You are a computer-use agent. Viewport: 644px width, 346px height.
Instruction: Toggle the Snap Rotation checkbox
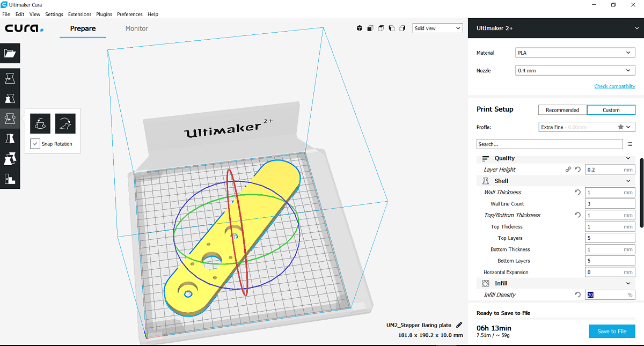click(x=35, y=144)
